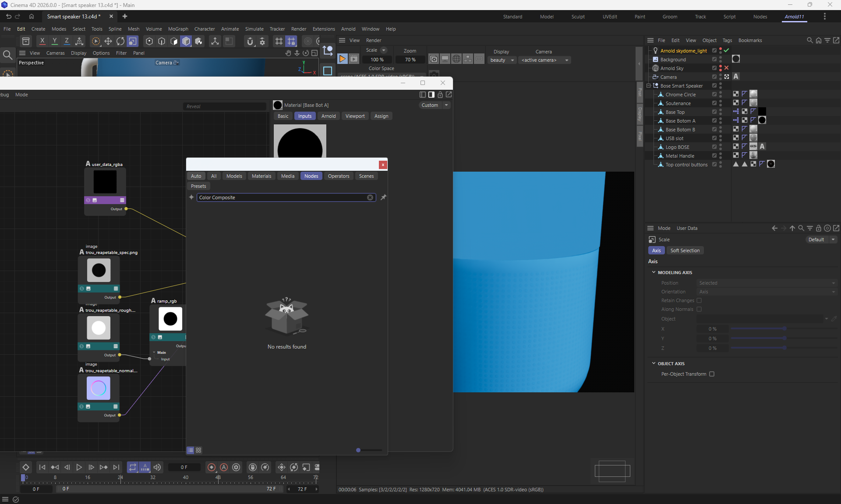This screenshot has height=504, width=841.
Task: Open the MoGraph menu
Action: (178, 29)
